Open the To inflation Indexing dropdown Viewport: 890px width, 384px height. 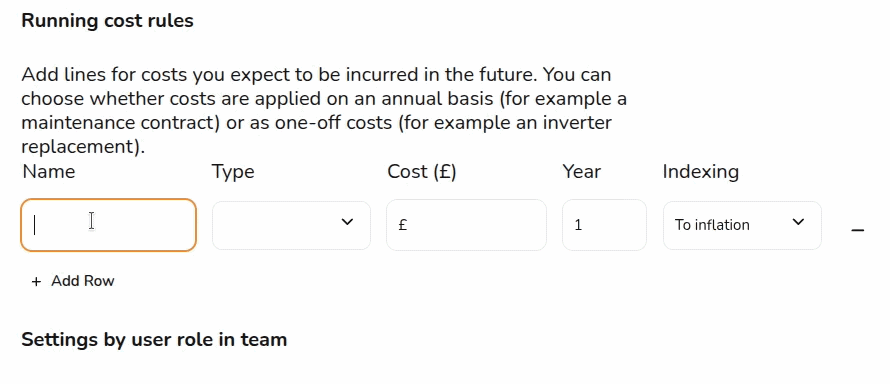[742, 225]
